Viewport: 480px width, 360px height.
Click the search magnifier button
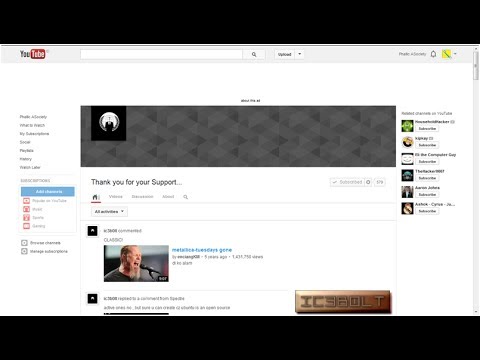click(254, 54)
